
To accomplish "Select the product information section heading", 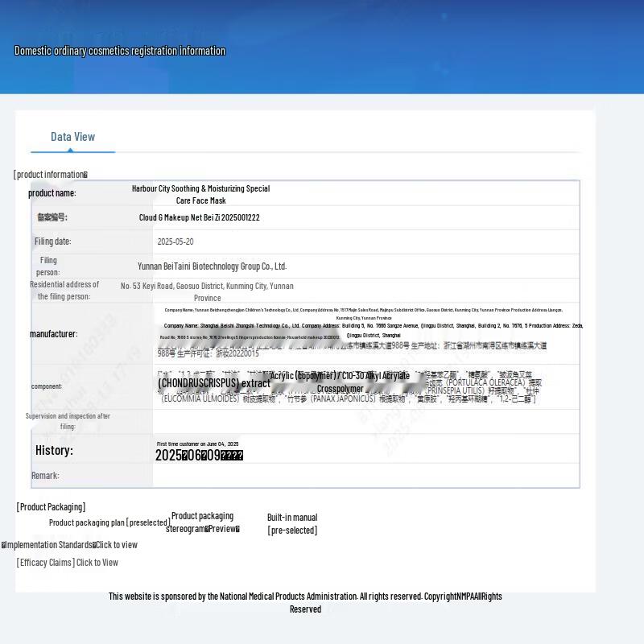I will [x=50, y=175].
